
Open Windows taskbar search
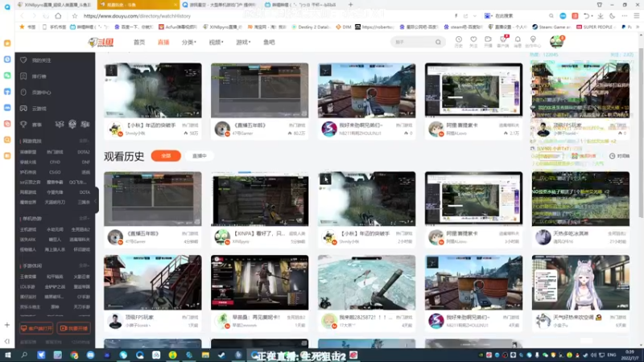24,355
